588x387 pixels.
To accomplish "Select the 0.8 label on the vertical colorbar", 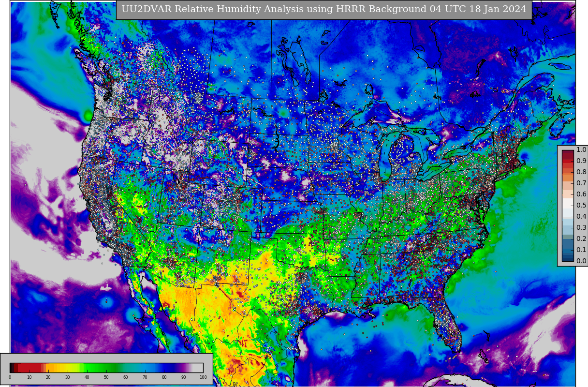I will [581, 172].
